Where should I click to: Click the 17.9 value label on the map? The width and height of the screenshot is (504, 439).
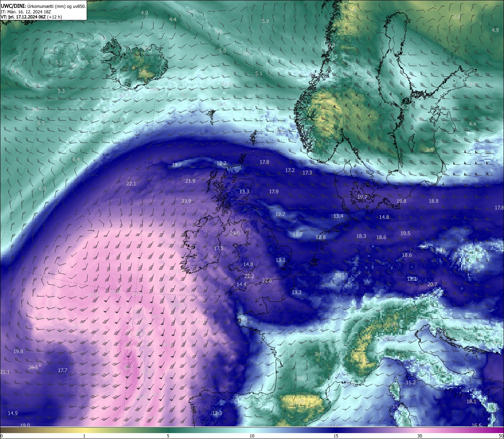[274, 192]
